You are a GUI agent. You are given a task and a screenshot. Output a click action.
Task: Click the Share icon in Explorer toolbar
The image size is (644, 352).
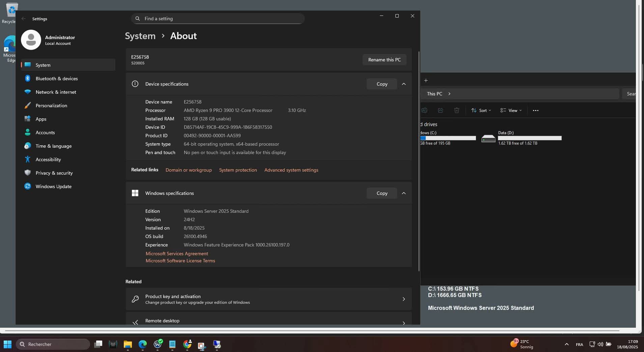tap(441, 110)
